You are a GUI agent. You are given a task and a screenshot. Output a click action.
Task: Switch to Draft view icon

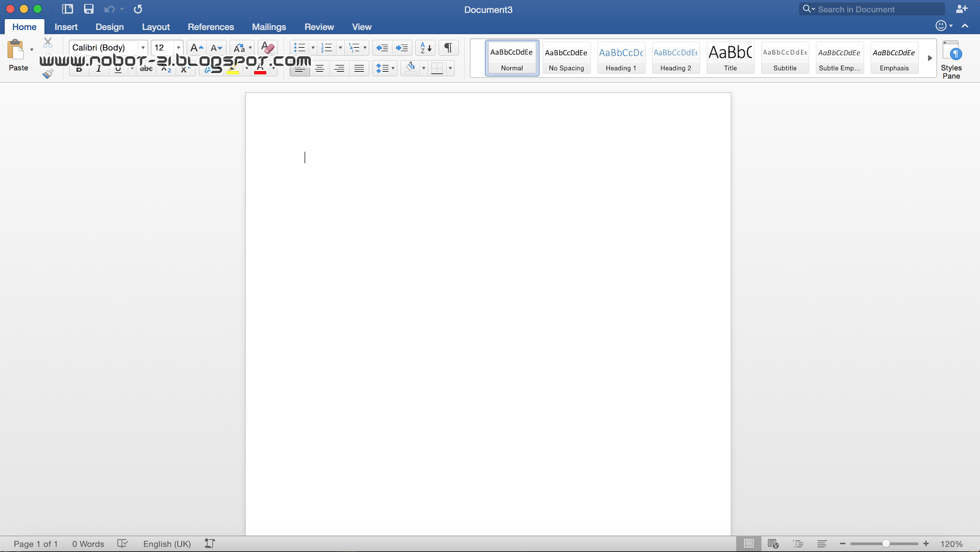click(x=822, y=543)
